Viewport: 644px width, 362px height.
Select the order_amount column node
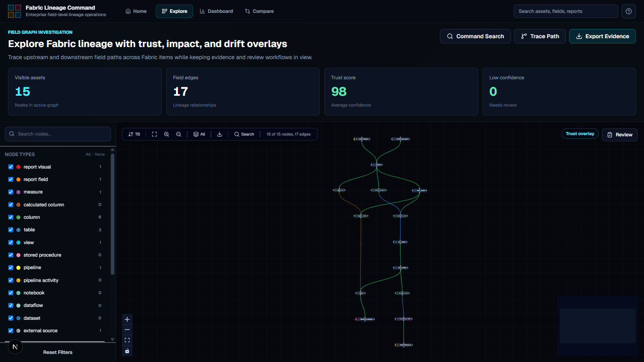coord(379,190)
